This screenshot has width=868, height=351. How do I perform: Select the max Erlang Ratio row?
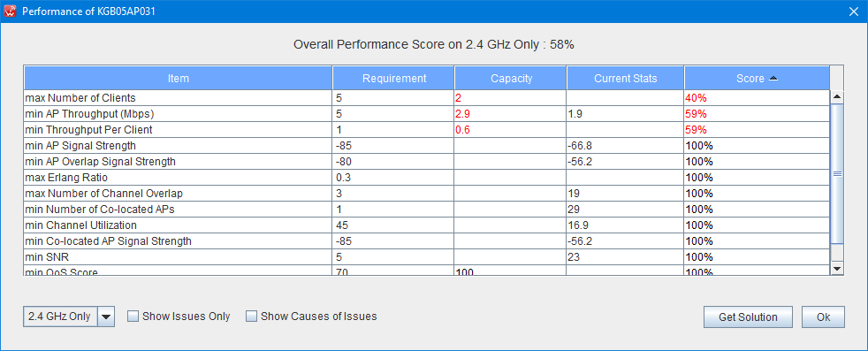pyautogui.click(x=427, y=178)
